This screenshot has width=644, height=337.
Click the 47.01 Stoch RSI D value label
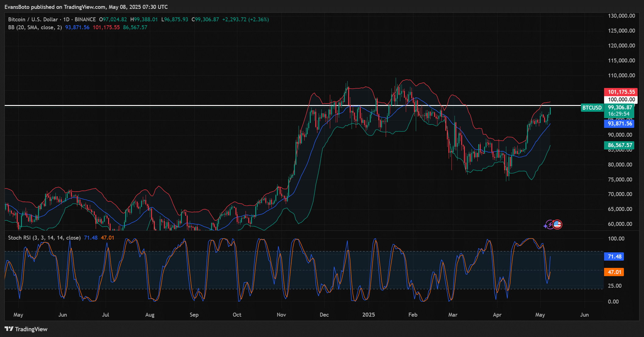(614, 272)
